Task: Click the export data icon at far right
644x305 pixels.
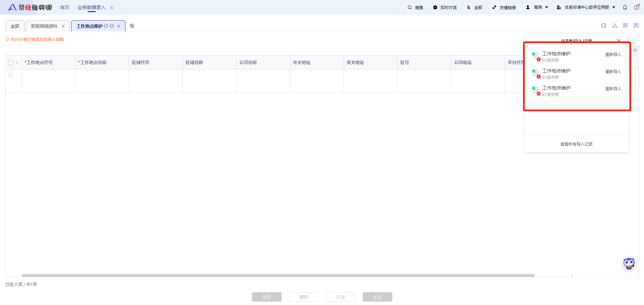Action: click(636, 26)
